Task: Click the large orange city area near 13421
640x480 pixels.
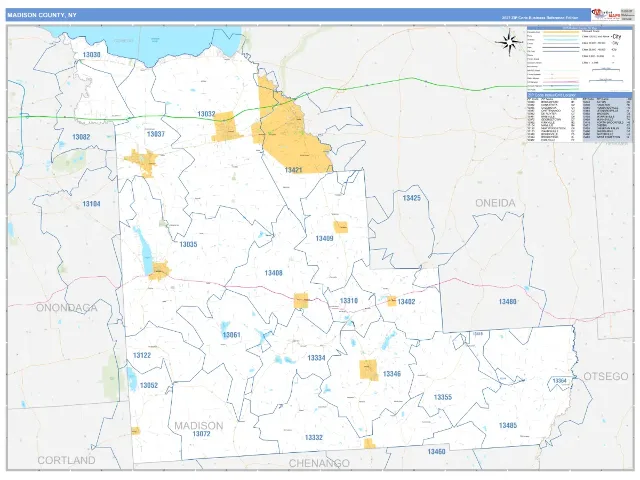Action: 292,131
